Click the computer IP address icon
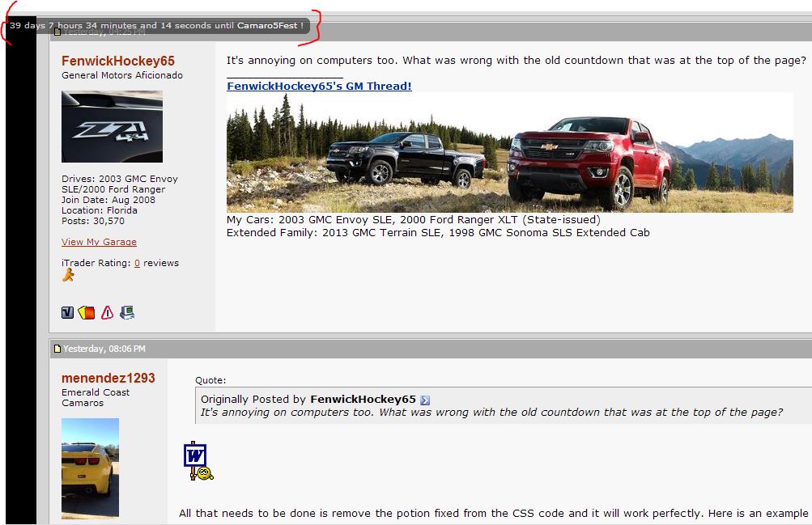This screenshot has height=525, width=812. tap(127, 312)
